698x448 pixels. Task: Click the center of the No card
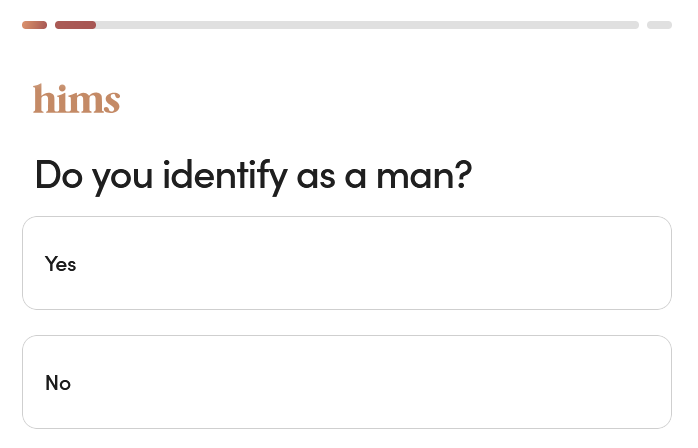[x=346, y=382]
